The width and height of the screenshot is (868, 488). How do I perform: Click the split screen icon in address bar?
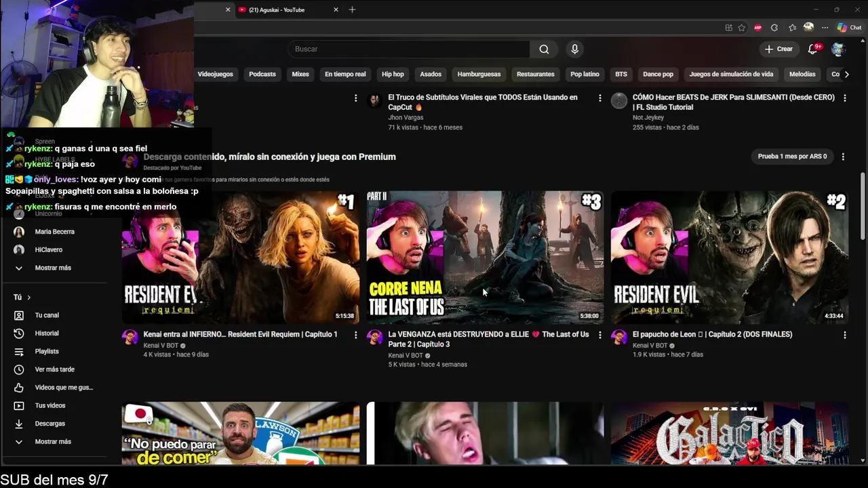tap(728, 28)
